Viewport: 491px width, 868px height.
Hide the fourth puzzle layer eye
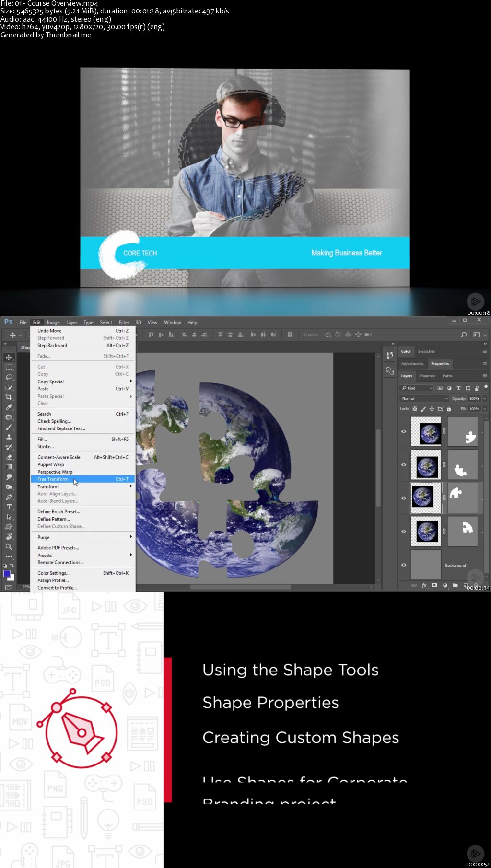[x=404, y=532]
